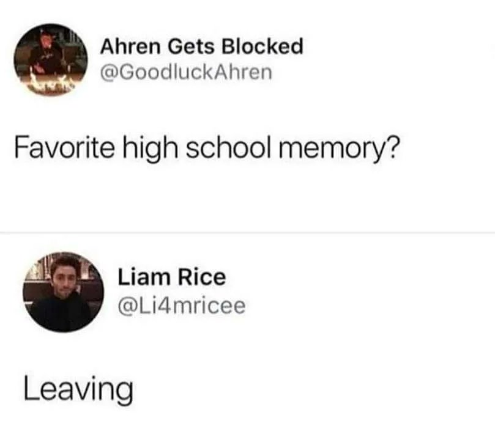Click the word 'high' in the tweet
The height and width of the screenshot is (448, 495).
150,149
